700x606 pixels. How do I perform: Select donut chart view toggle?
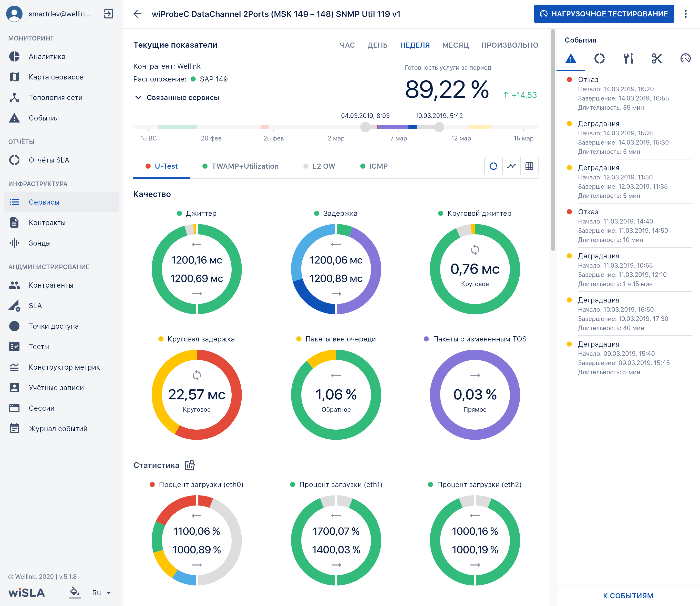tap(493, 166)
